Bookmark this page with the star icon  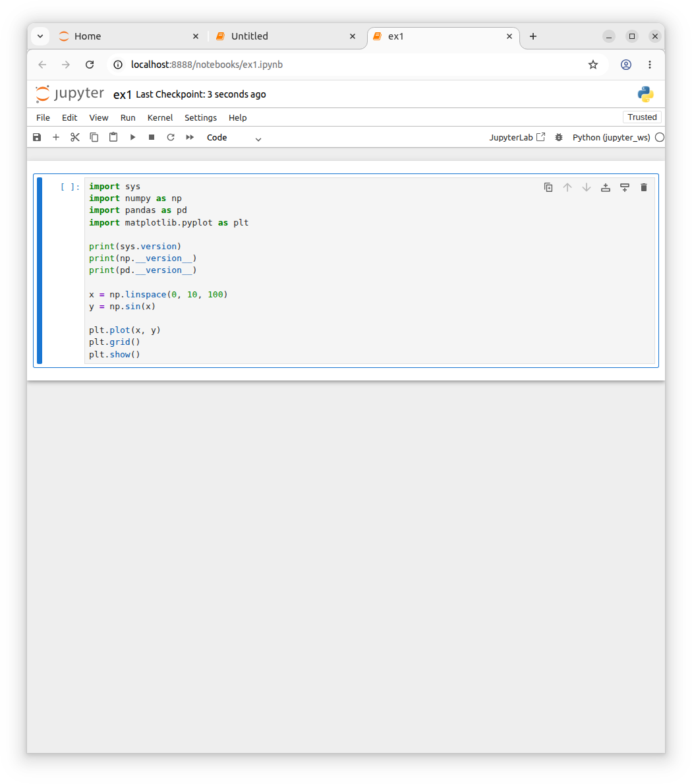pos(593,65)
